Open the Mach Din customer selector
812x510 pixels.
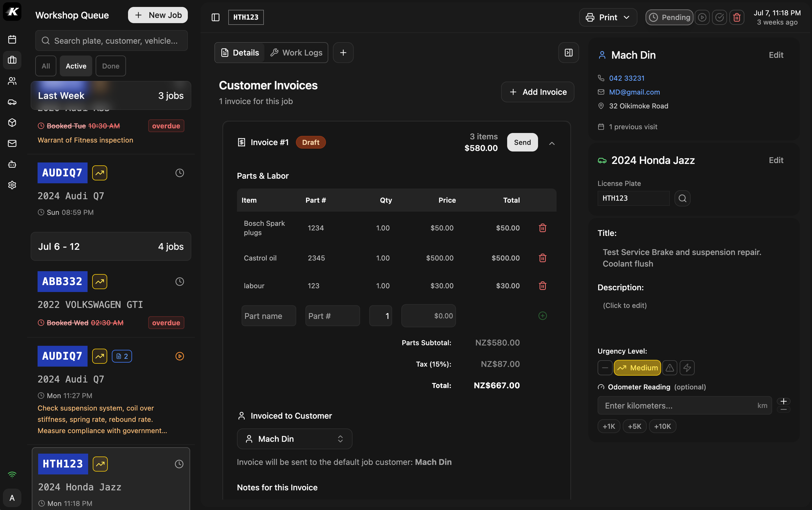pos(294,439)
